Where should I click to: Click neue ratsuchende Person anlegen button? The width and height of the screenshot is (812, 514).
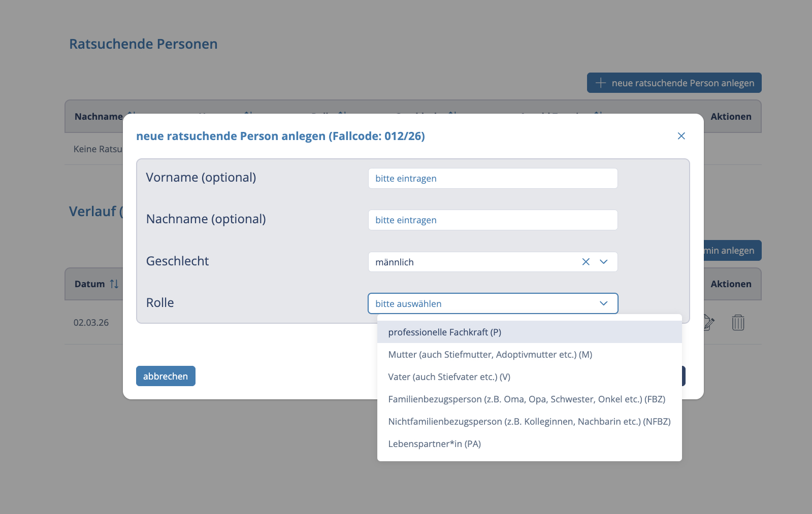pyautogui.click(x=674, y=83)
